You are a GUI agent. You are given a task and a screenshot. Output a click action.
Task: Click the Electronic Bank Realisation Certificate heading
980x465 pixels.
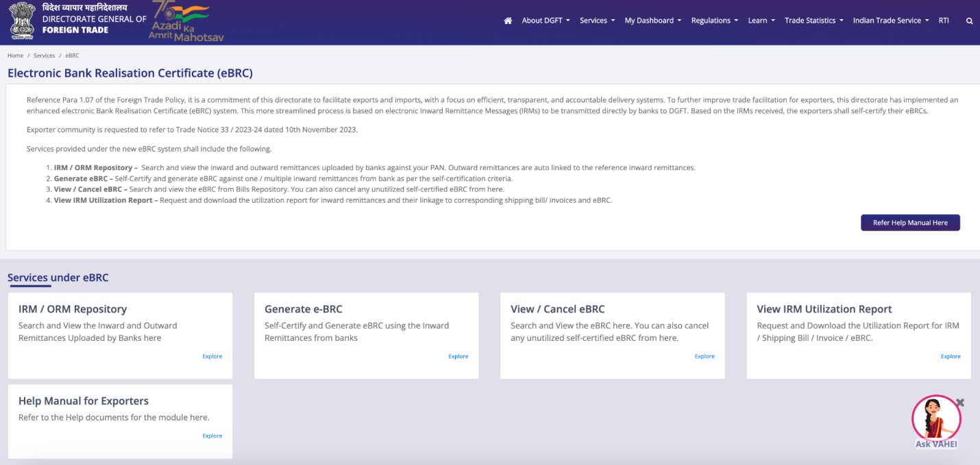[130, 73]
